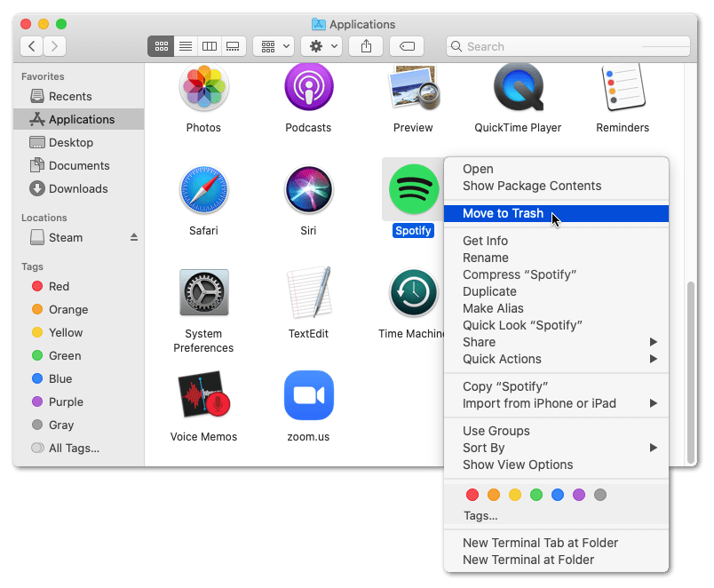Click the System Preferences gear icon
This screenshot has width=714, height=588.
click(203, 292)
